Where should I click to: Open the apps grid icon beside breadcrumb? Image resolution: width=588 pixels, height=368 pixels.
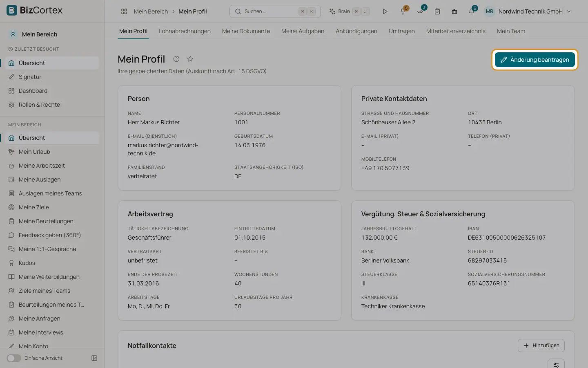pos(124,11)
